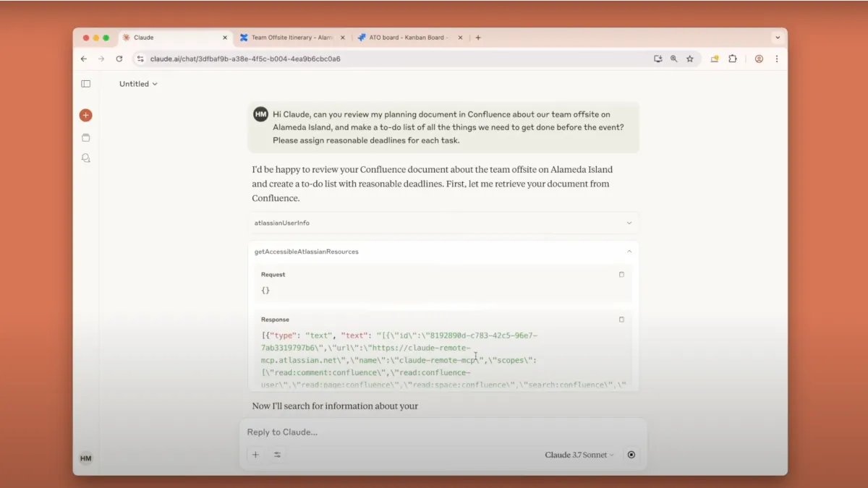Bookmark the page via the star icon

point(689,59)
